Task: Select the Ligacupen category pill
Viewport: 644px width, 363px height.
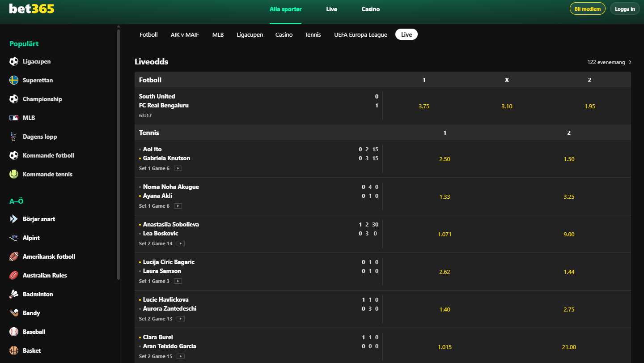Action: pos(250,34)
